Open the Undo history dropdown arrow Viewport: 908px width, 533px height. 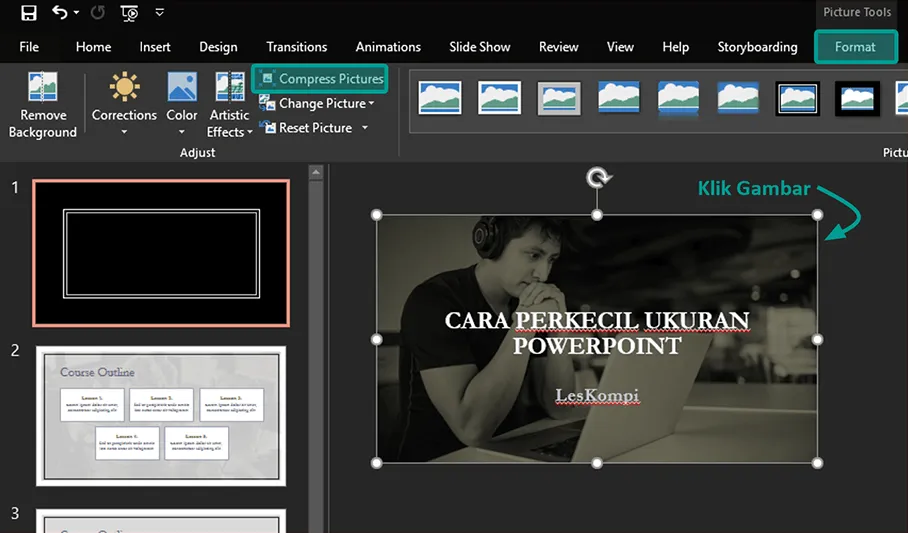pos(76,13)
